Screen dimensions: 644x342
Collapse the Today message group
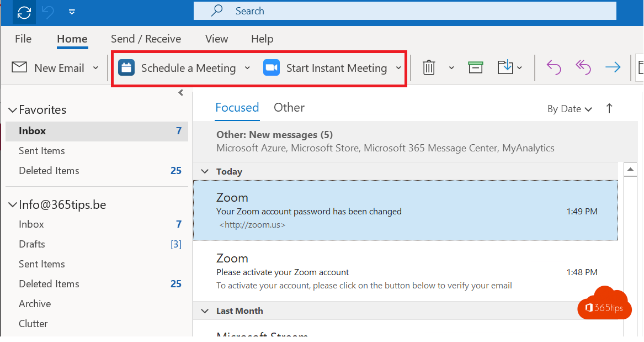tap(205, 171)
